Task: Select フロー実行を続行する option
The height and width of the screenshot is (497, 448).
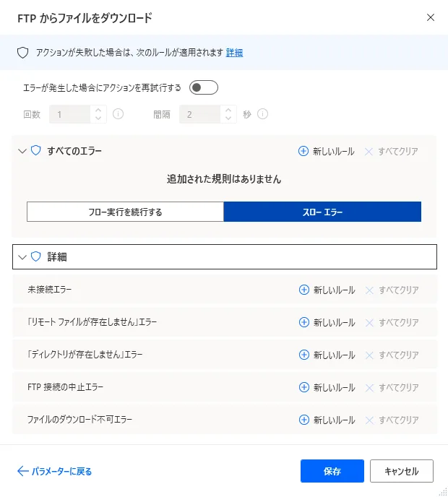Action: 125,212
